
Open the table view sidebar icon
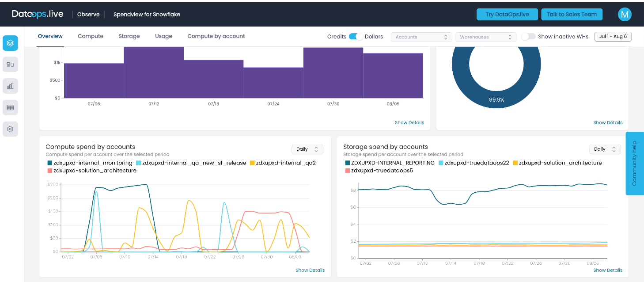(10, 107)
